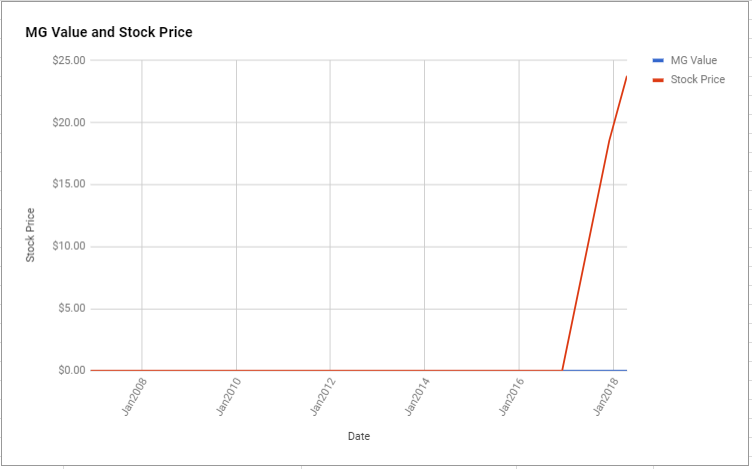Image resolution: width=752 pixels, height=469 pixels.
Task: Click the chart title MG Value and Stock Price
Action: click(109, 32)
